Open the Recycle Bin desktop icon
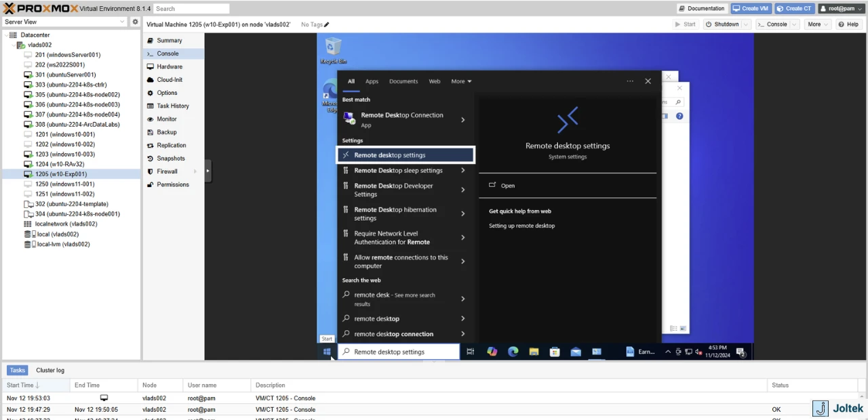Screen dimensions: 868x420 click(333, 51)
